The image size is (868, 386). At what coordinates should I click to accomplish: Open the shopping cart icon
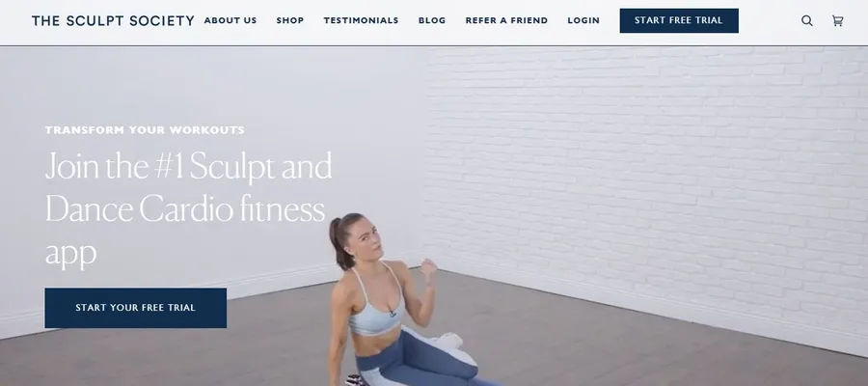tap(837, 21)
